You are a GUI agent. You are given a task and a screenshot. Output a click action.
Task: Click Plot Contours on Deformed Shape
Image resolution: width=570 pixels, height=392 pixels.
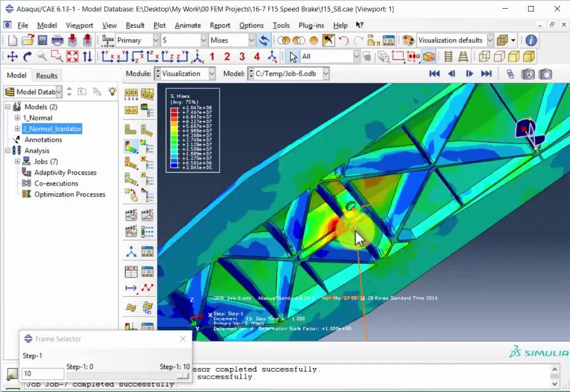[131, 147]
